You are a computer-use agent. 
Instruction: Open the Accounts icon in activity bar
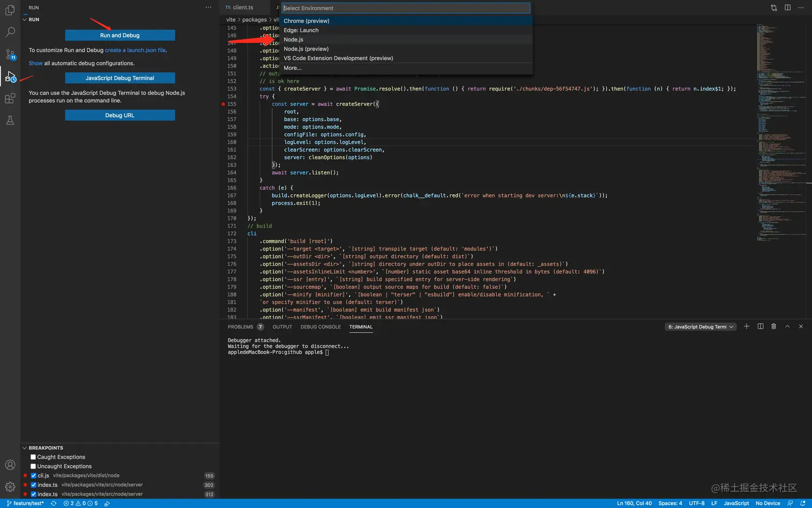10,465
